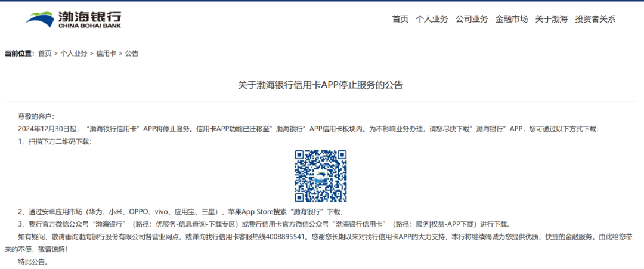Click the 尊敬的客户 greeting line
The image size is (644, 269).
(x=36, y=117)
